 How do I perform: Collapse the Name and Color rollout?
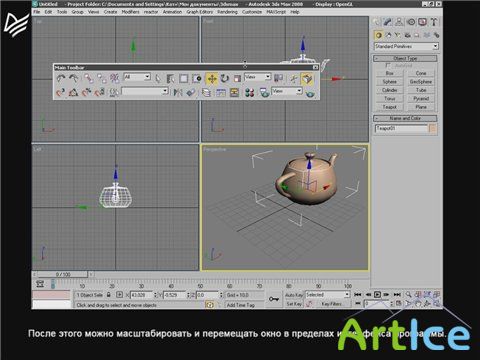click(x=405, y=118)
